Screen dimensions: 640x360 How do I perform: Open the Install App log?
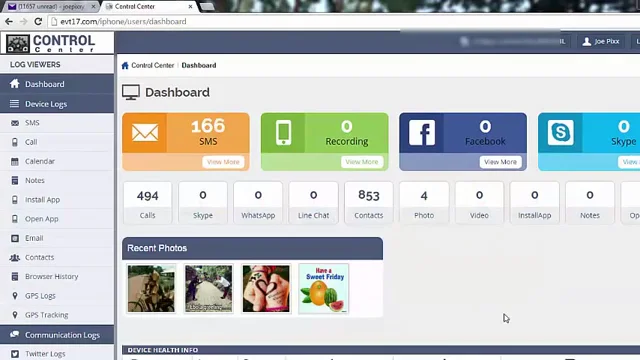click(57, 200)
